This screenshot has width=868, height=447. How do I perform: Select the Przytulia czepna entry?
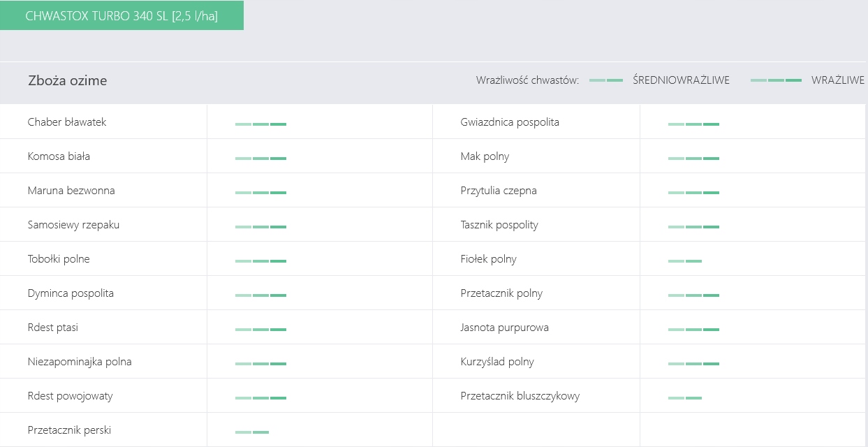(499, 191)
